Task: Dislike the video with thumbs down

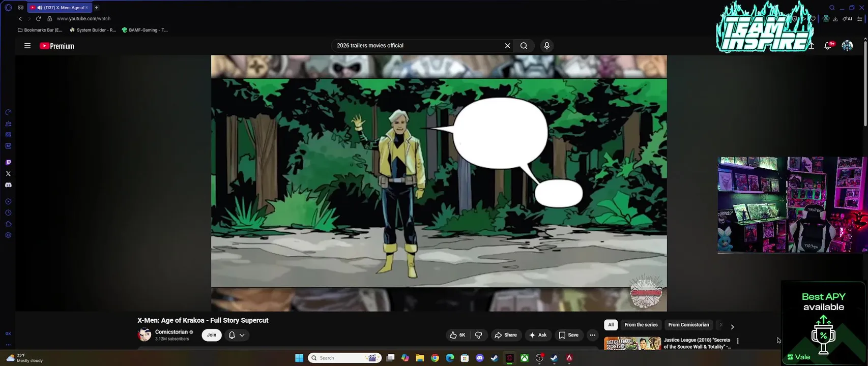Action: (478, 335)
